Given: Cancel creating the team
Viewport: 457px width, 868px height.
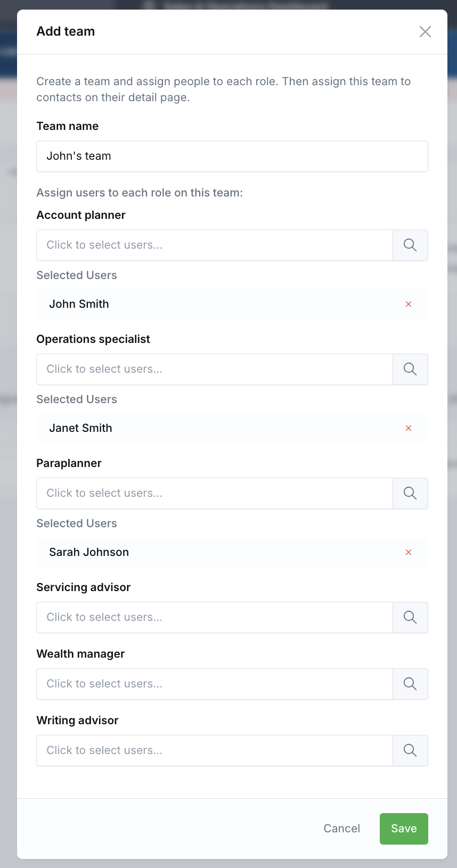Looking at the screenshot, I should pyautogui.click(x=341, y=829).
